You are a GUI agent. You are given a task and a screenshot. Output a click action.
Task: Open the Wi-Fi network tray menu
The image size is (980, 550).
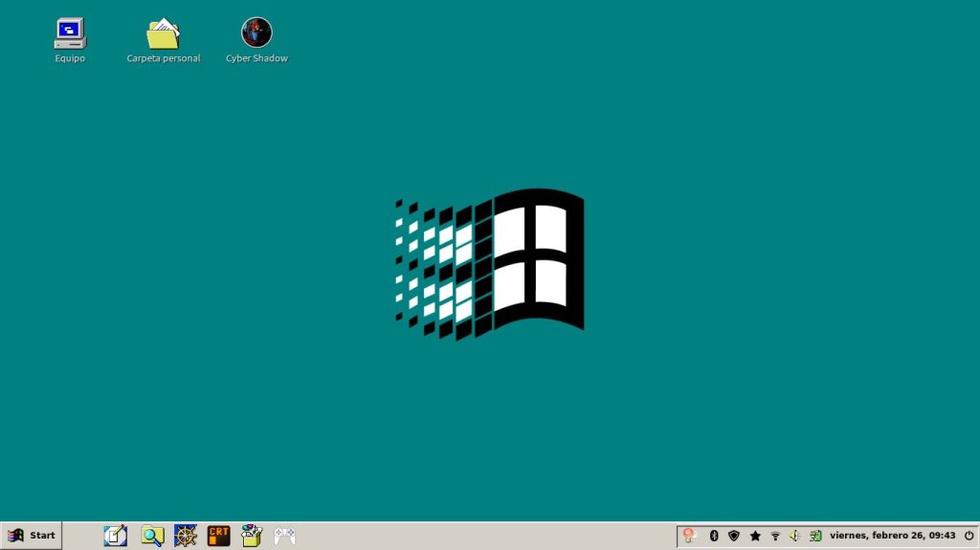[x=775, y=536]
